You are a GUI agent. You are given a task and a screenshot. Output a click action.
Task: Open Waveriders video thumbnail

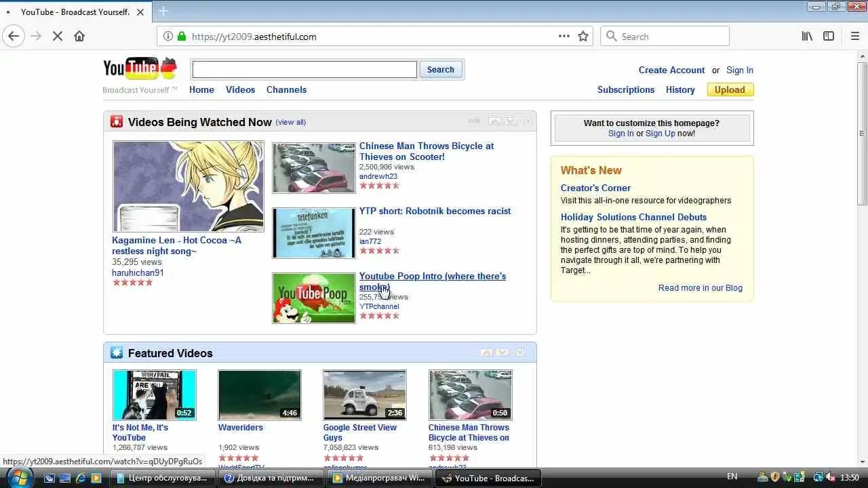260,395
